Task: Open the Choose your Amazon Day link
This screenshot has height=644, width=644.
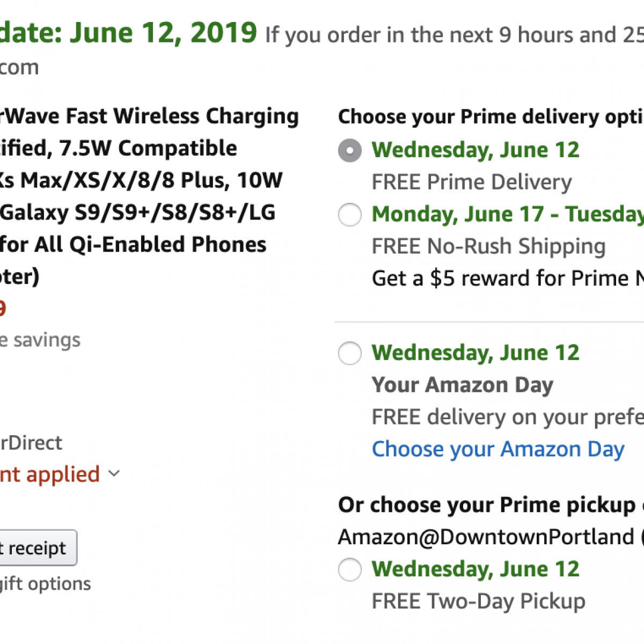Action: point(498,449)
